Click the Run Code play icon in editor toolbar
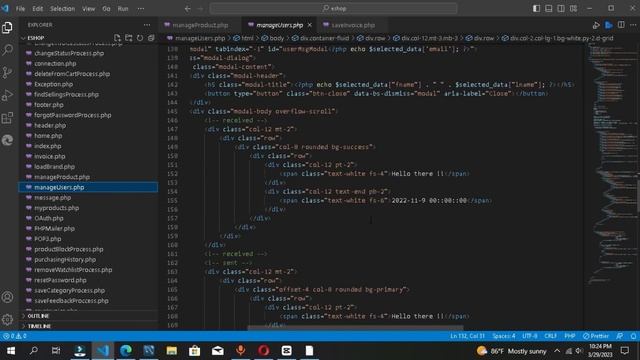This screenshot has height=360, width=640. coord(596,25)
